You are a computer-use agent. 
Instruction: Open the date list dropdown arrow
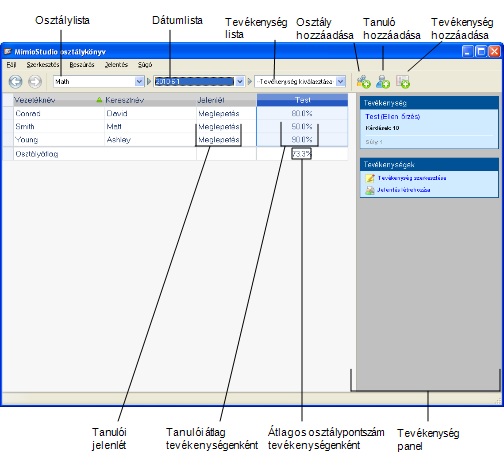240,81
